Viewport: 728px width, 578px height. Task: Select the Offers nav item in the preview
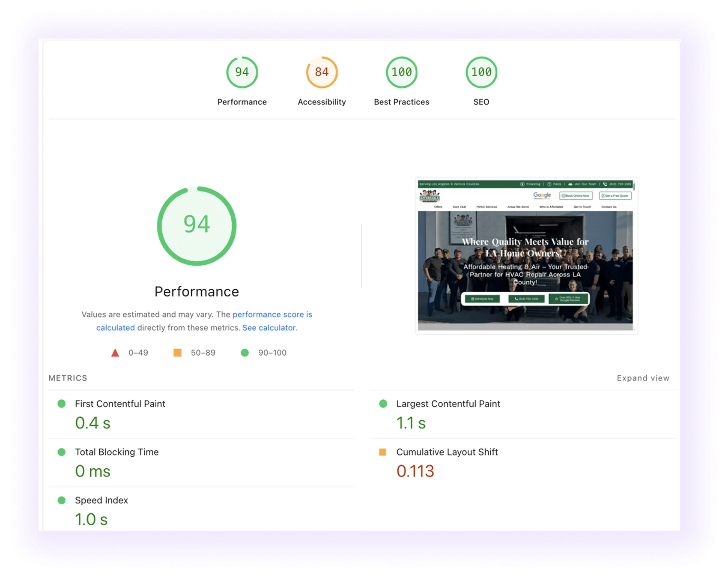tap(438, 207)
